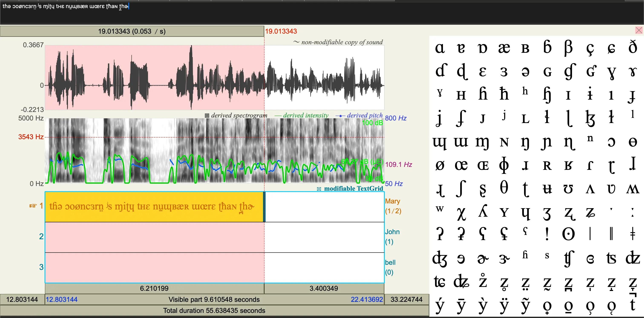Insert the æ IPA symbol
This screenshot has height=318, width=644.
click(504, 48)
